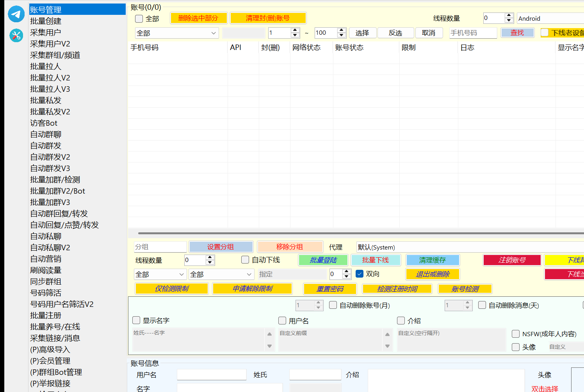Increase the range start value 1
584x392 pixels.
point(295,30)
